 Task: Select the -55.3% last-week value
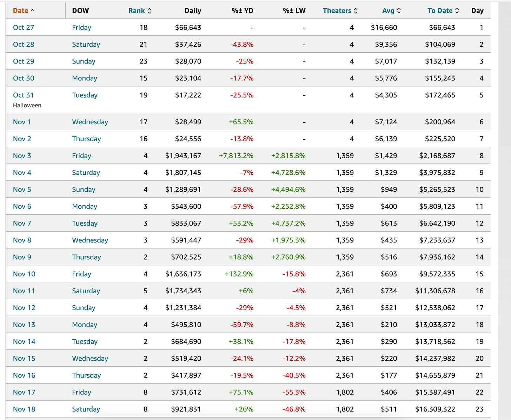click(x=294, y=392)
